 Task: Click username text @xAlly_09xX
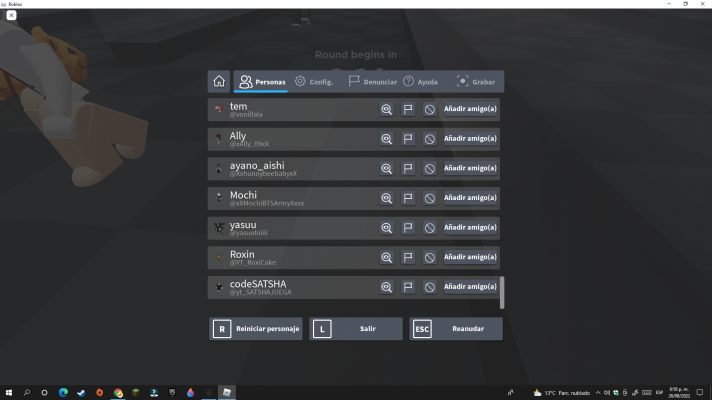pos(249,144)
